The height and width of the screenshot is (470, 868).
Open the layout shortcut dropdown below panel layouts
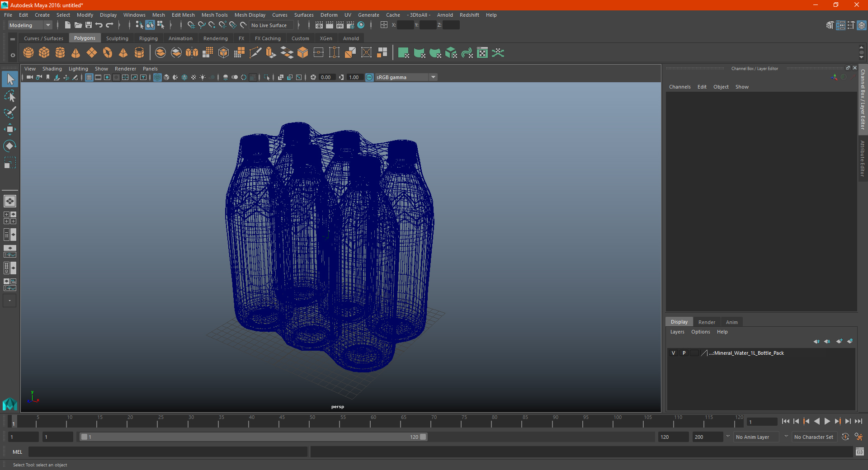click(x=9, y=301)
